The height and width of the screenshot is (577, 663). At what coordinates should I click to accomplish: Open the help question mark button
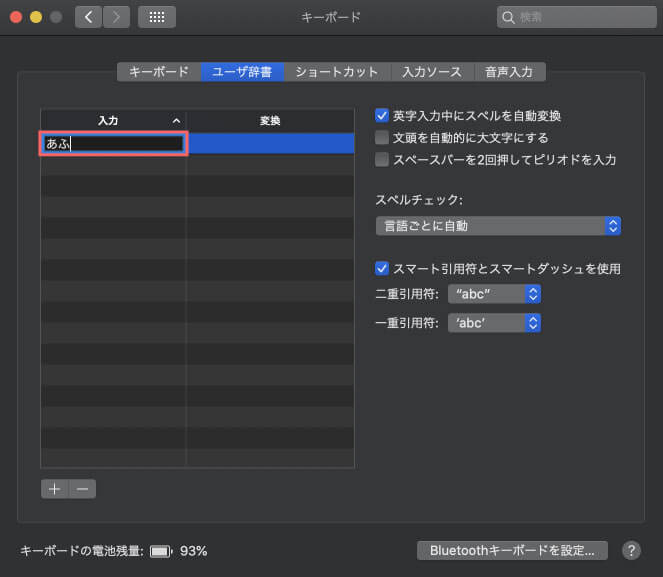(x=631, y=550)
